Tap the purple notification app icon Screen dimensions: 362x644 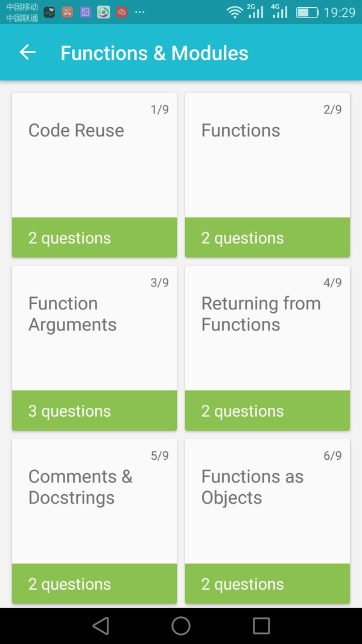85,12
